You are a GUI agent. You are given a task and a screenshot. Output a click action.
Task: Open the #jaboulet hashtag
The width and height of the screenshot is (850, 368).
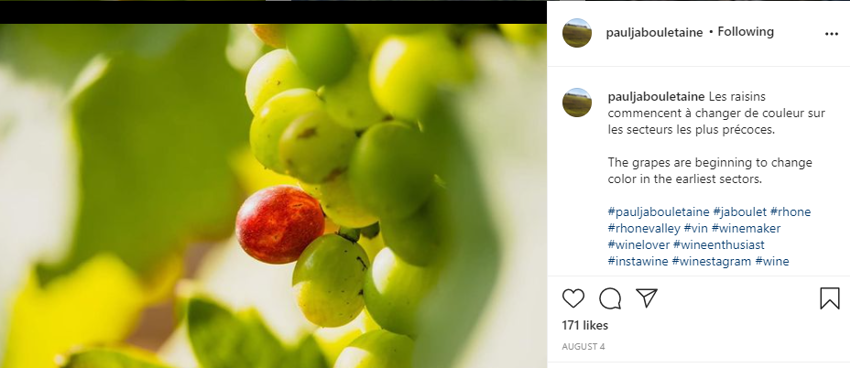(x=739, y=211)
